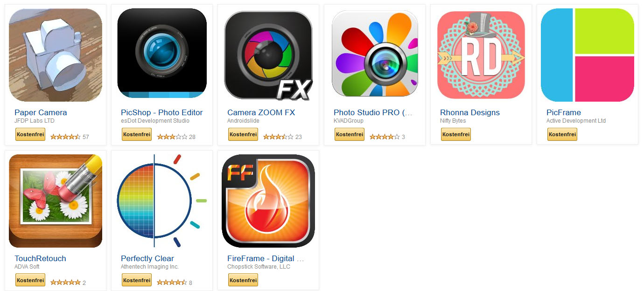
Task: Click the Camera ZOOM FX title link
Action: tap(261, 112)
